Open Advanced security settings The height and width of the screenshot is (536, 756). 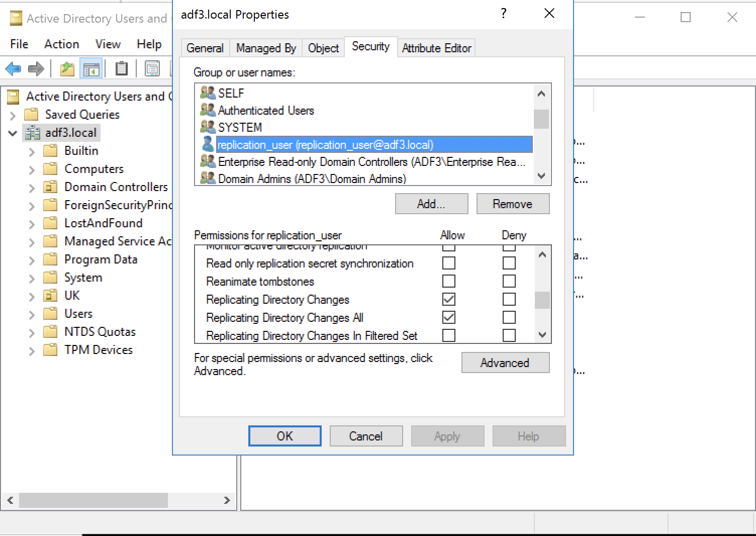[505, 363]
